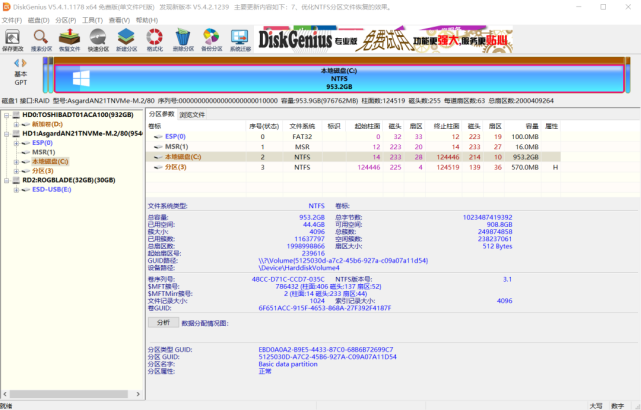Open 备份分区 backup partition tool
This screenshot has height=410, width=641.
click(211, 40)
